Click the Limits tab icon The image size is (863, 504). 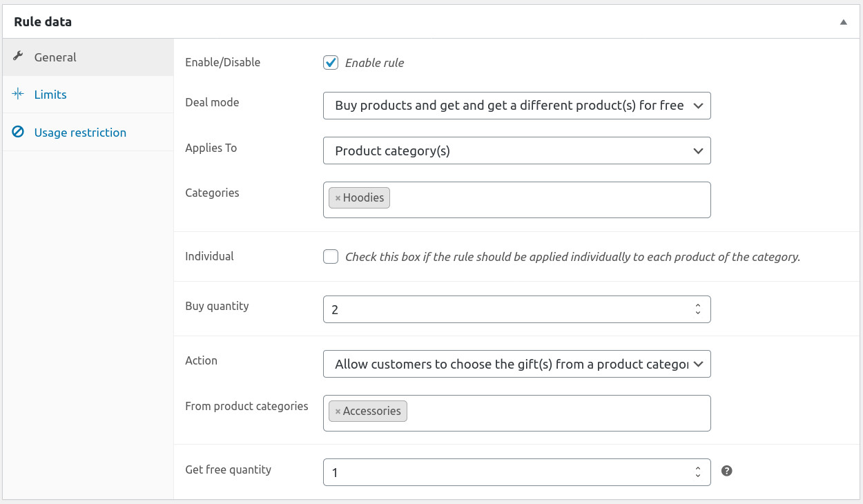(19, 95)
